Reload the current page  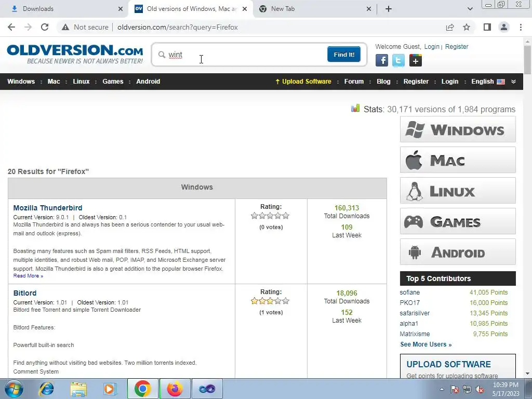(45, 27)
